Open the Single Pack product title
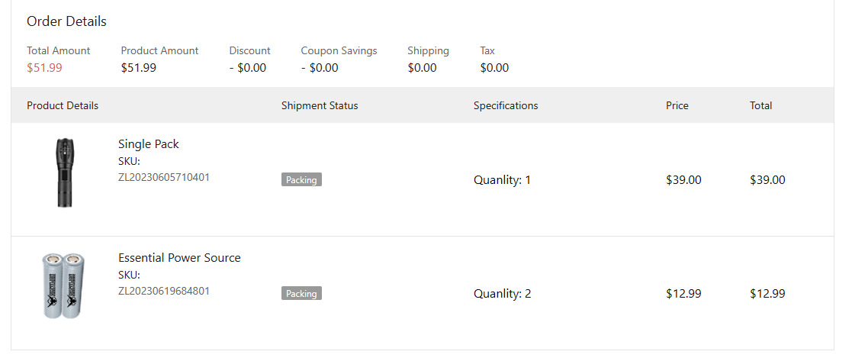Image resolution: width=868 pixels, height=361 pixels. (149, 144)
